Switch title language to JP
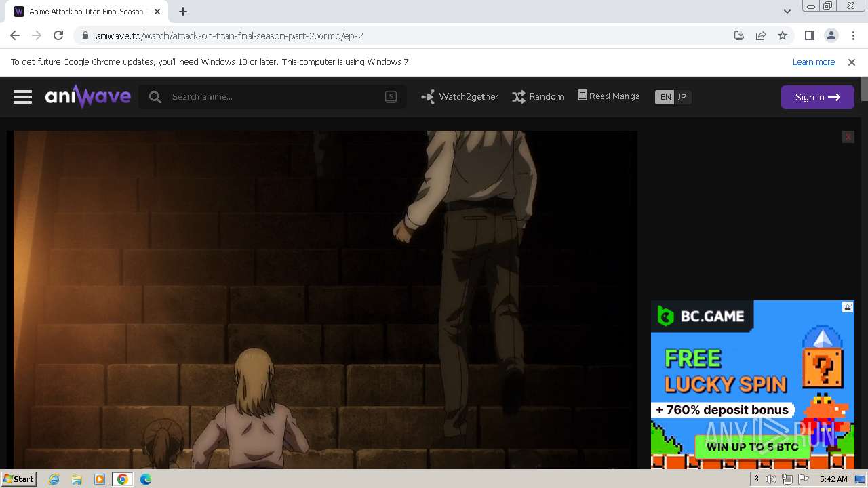 [x=682, y=97]
